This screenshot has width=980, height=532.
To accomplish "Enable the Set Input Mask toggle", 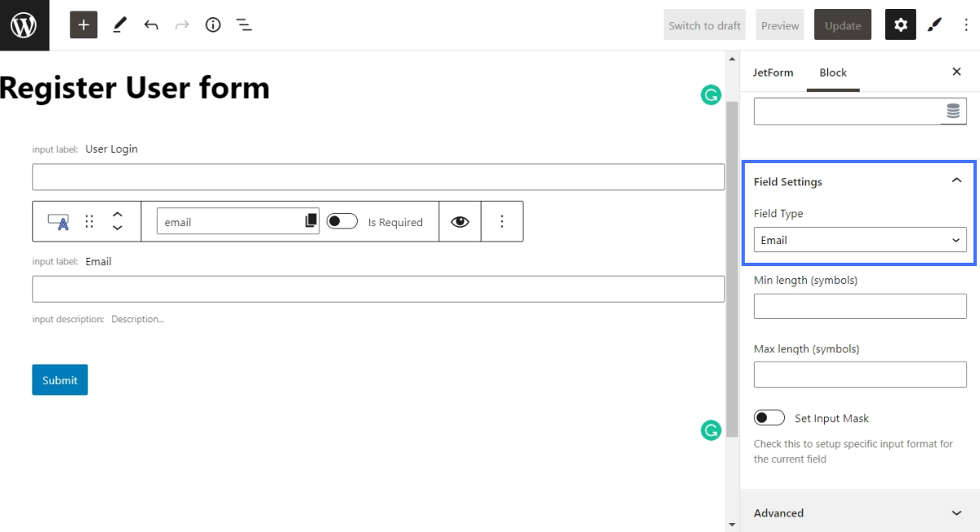I will coord(768,417).
